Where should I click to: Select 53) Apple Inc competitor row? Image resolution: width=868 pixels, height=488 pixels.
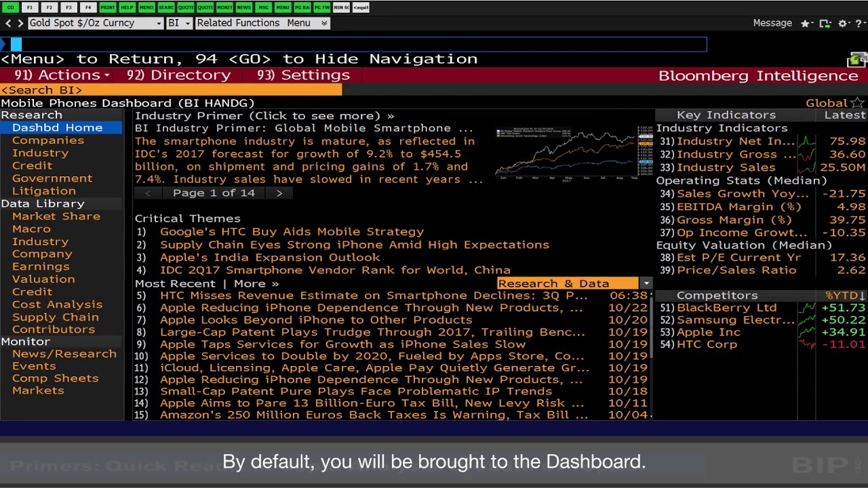762,332
